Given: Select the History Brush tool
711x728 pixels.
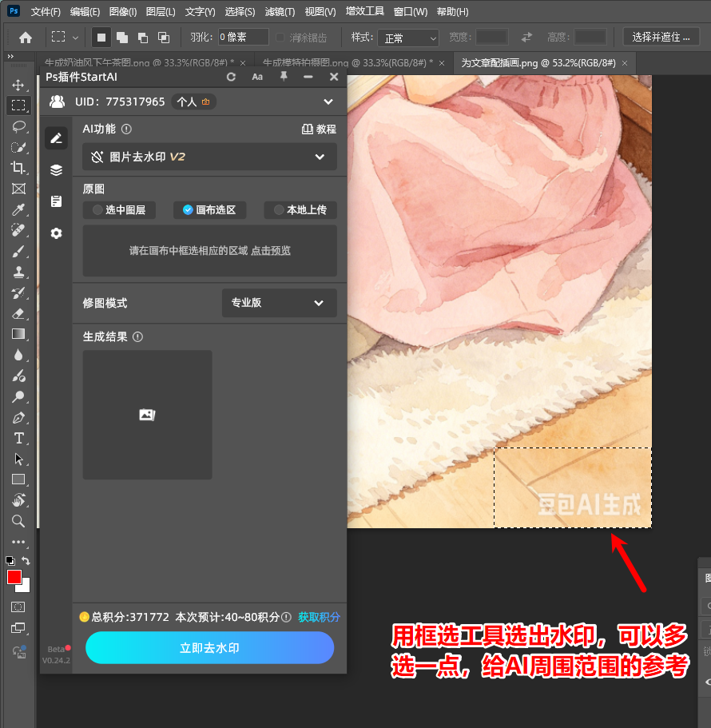Looking at the screenshot, I should tap(18, 293).
